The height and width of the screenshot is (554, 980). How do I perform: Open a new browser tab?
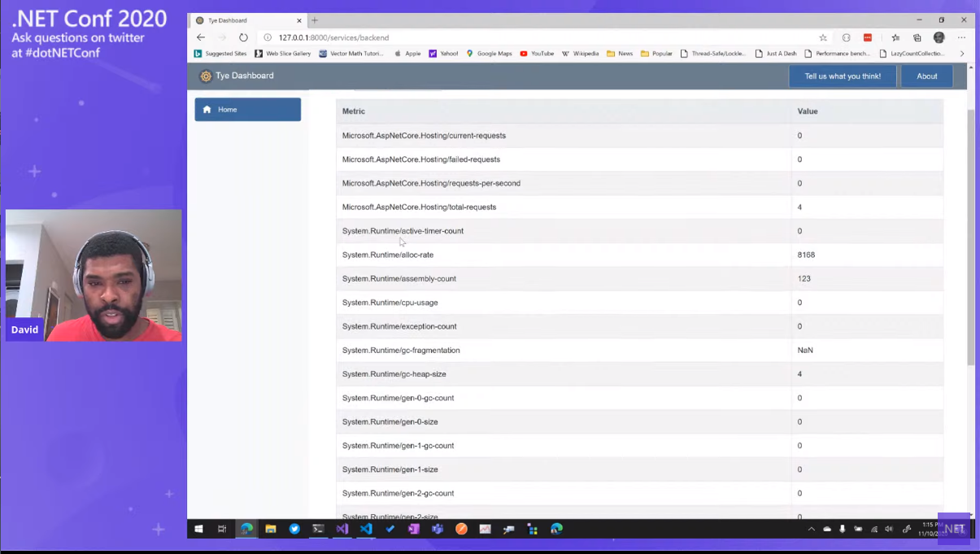[x=315, y=20]
